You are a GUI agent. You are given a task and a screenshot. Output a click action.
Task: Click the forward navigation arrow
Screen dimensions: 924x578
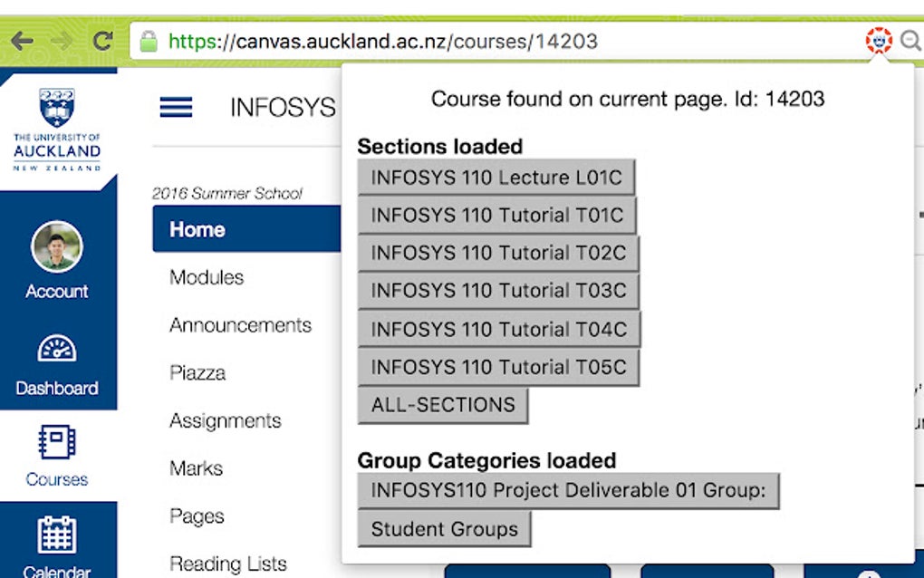[x=60, y=40]
